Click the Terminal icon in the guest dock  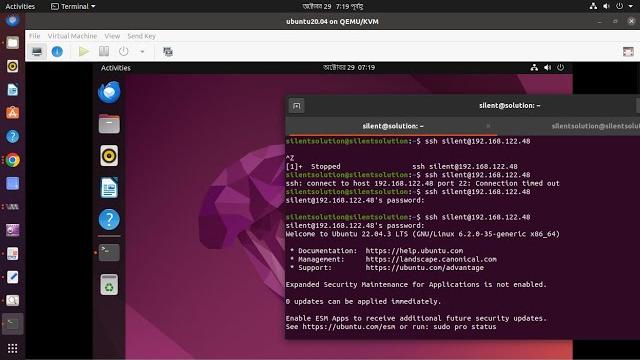(109, 252)
